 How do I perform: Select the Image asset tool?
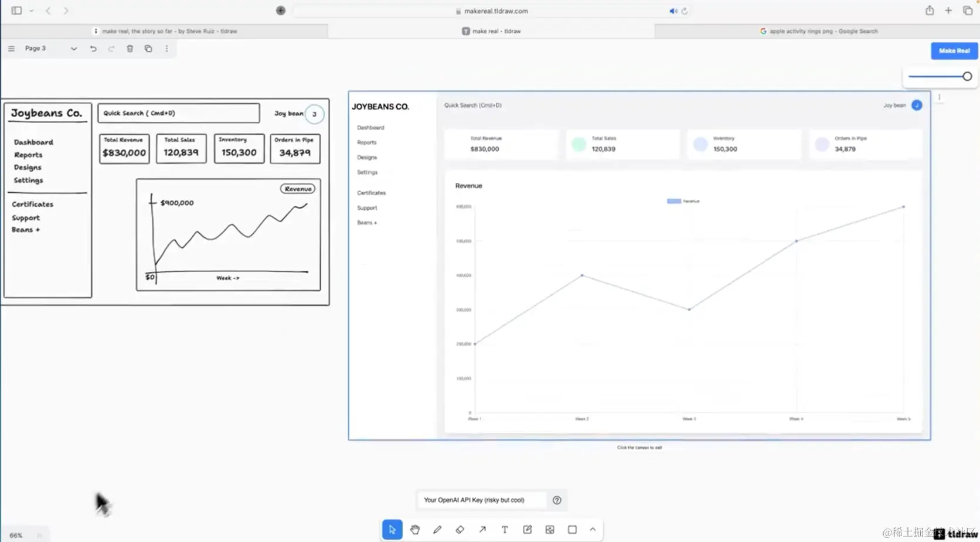[x=550, y=530]
